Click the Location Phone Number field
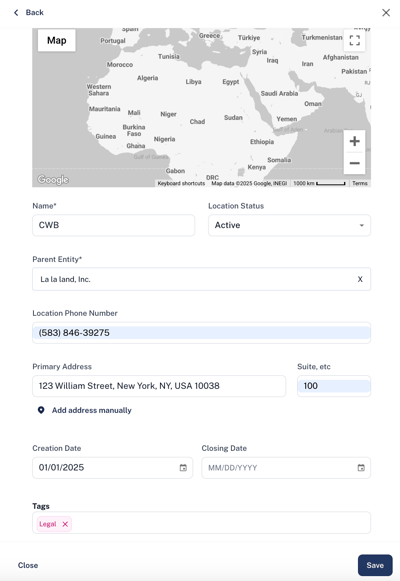400x581 pixels. (x=201, y=333)
